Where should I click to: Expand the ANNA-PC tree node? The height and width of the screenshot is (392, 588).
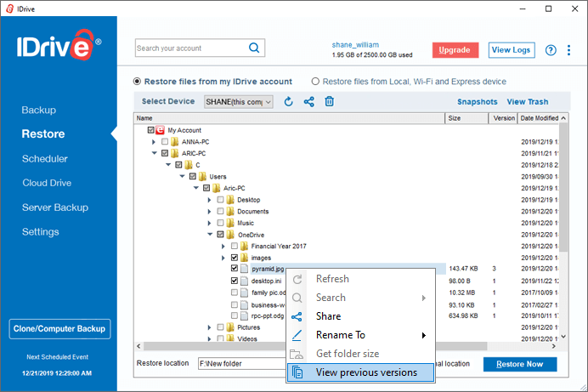point(154,142)
